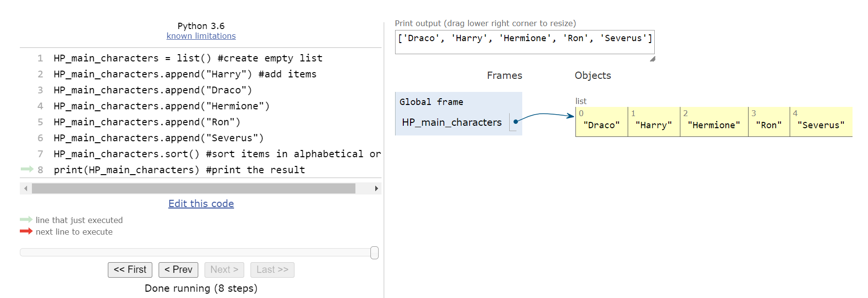Jump to the first step with << First

click(x=130, y=269)
